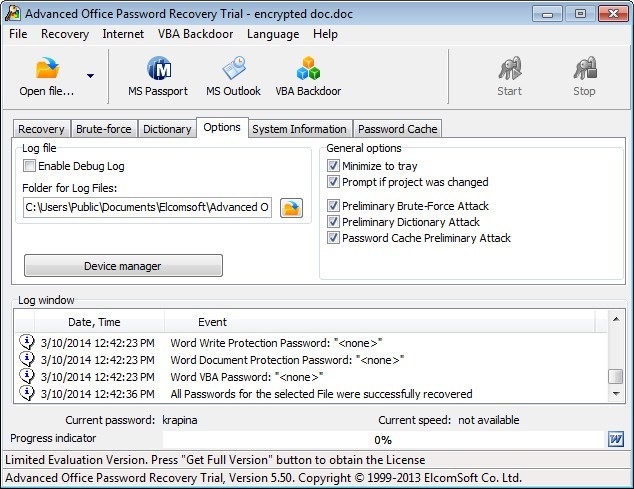
Task: Click the log window scrollbar thumb
Action: 616,376
